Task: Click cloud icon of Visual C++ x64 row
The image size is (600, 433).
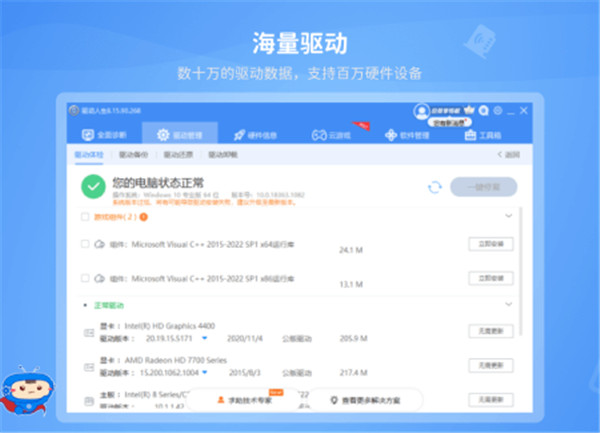Action: point(99,244)
